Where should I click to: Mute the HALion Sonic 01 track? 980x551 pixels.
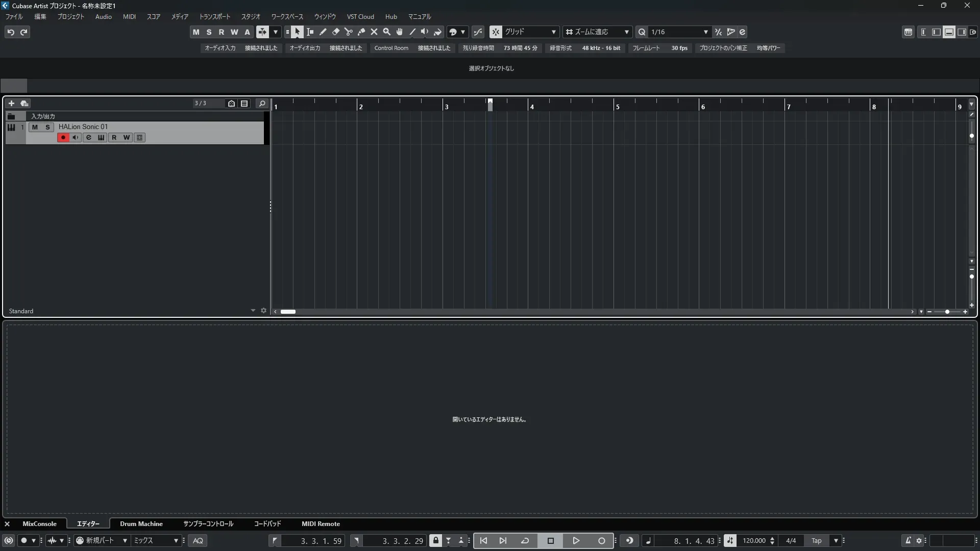pos(35,127)
